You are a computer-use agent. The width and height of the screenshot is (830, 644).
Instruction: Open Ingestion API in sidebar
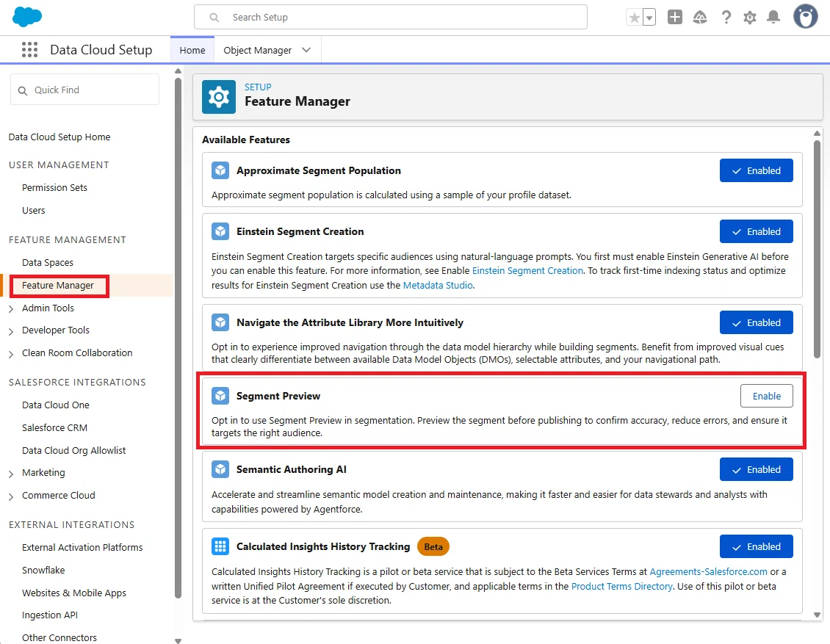click(x=50, y=615)
